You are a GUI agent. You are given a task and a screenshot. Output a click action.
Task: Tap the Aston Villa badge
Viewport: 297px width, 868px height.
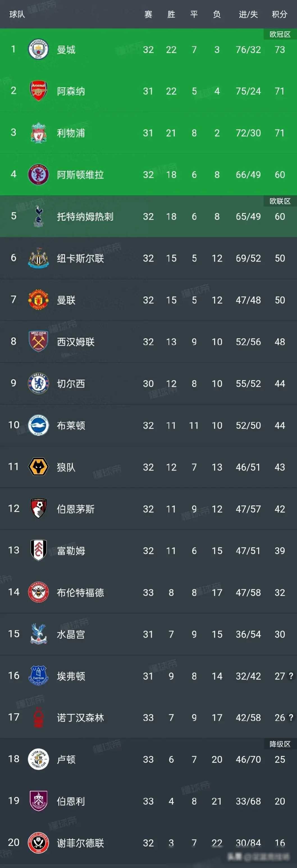tap(38, 174)
